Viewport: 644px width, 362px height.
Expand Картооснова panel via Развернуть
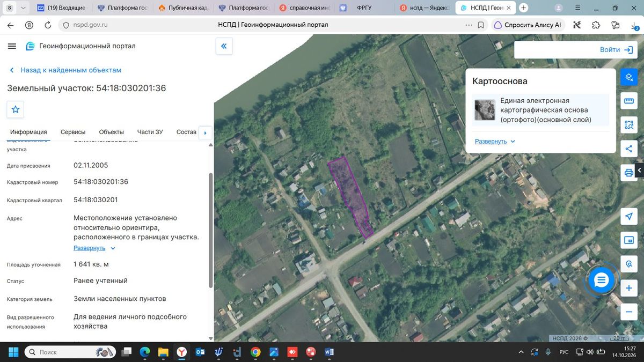pyautogui.click(x=495, y=142)
